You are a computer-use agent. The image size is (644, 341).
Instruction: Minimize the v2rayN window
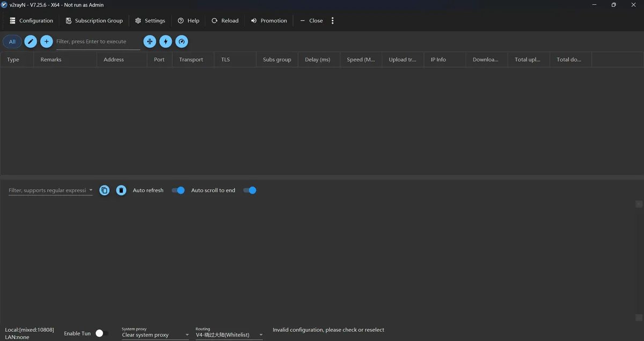(594, 5)
